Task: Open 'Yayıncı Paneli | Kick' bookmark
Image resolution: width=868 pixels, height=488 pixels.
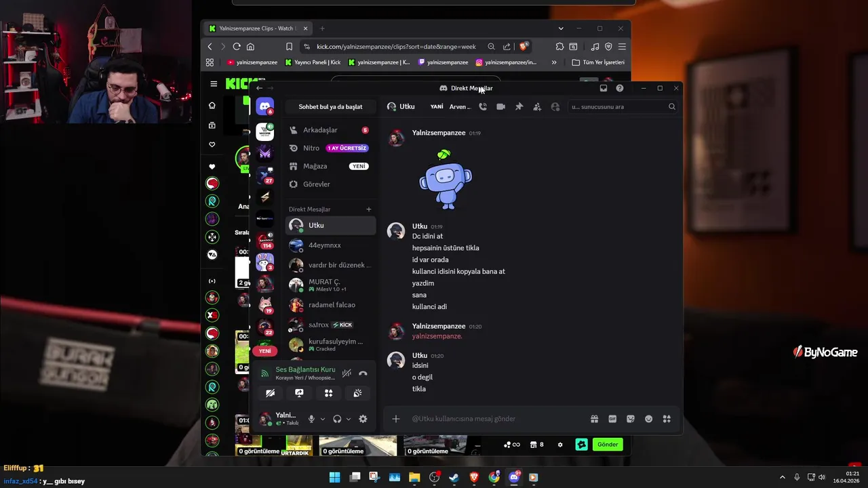Action: tap(313, 62)
